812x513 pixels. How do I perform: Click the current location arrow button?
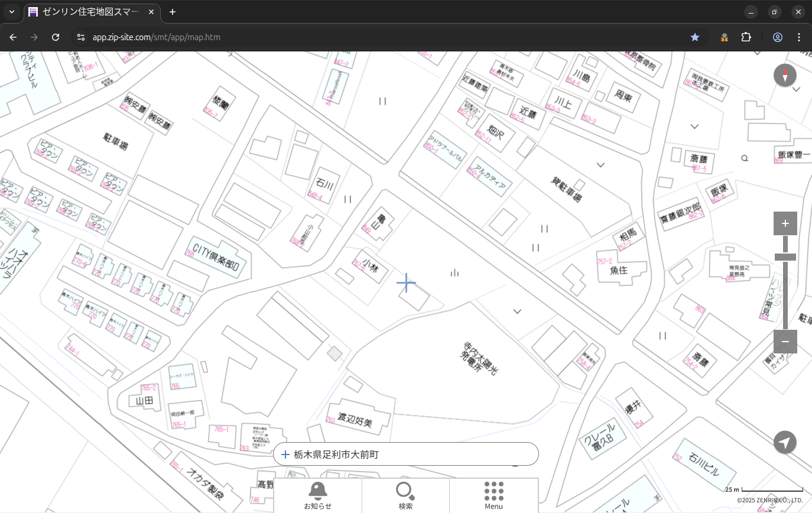tap(785, 442)
